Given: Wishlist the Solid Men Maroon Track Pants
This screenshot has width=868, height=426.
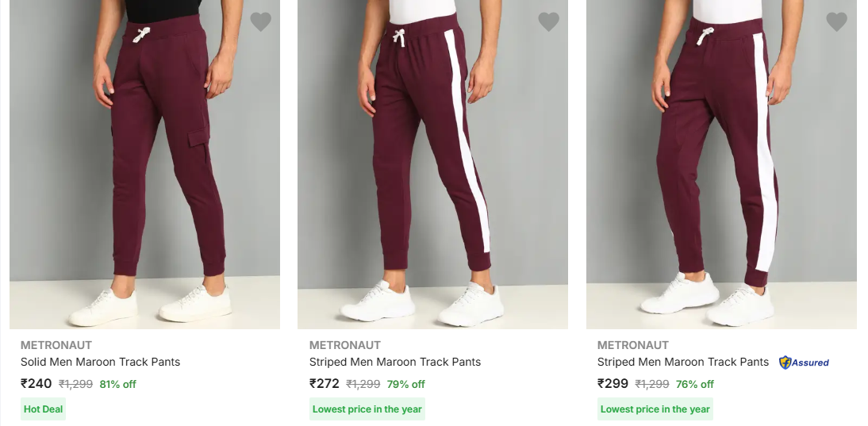Looking at the screenshot, I should click(260, 22).
